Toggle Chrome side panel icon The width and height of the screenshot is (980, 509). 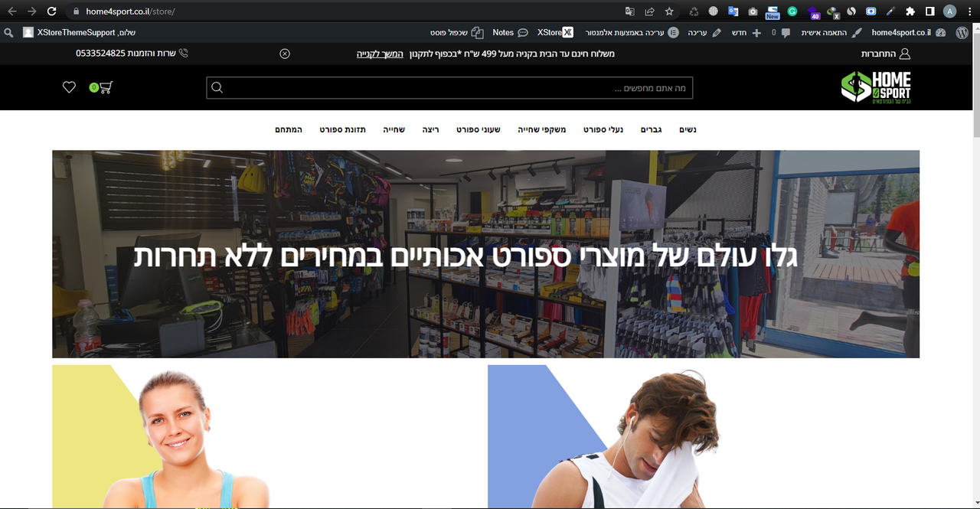(x=929, y=11)
